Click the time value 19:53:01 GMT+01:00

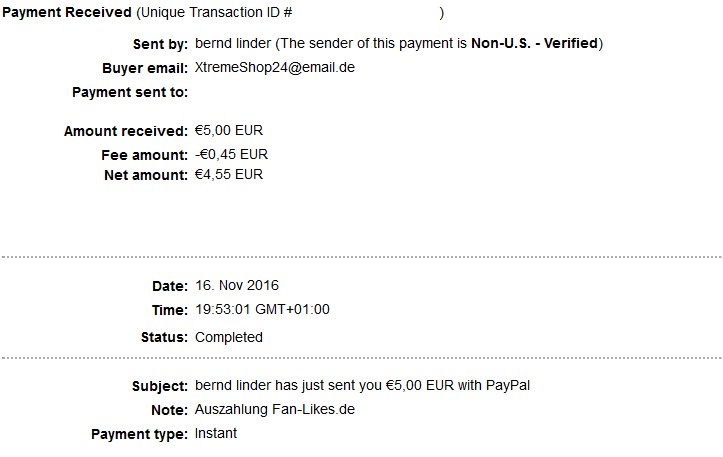coord(262,310)
